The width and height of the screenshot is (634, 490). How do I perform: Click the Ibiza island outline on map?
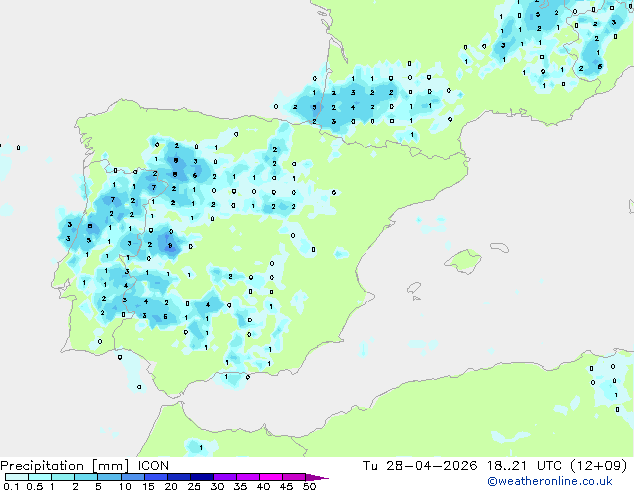coord(414,288)
